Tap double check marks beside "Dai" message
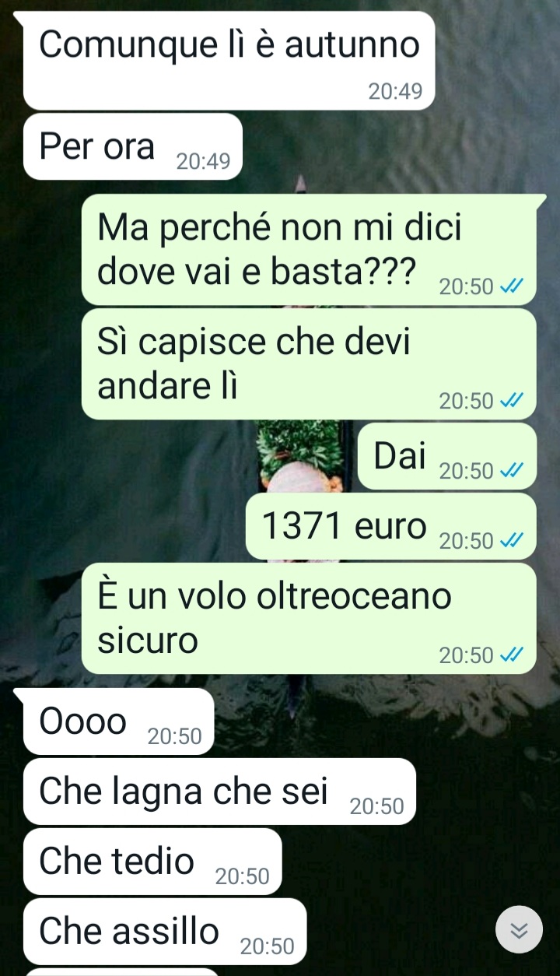Screen dimensions: 560x976 511,470
